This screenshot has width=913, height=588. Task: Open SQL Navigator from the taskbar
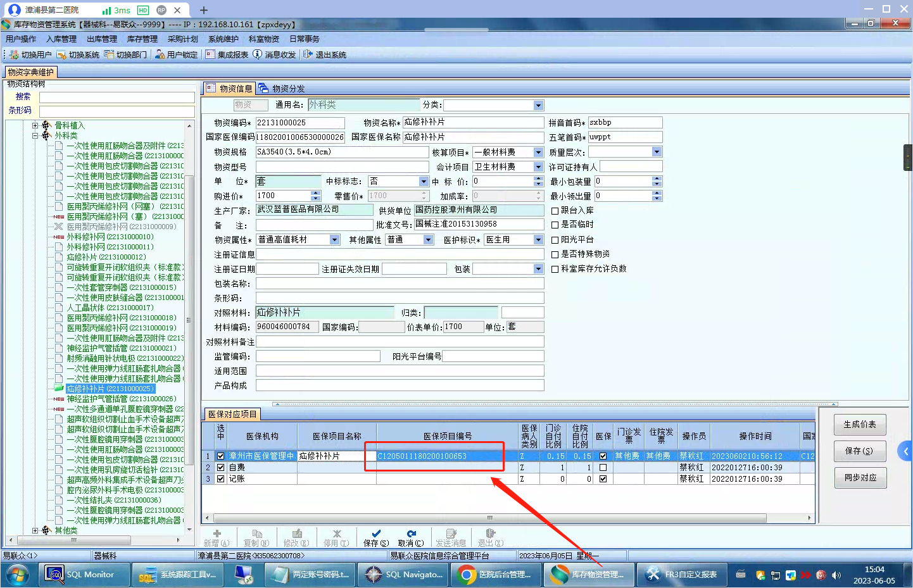pyautogui.click(x=405, y=575)
